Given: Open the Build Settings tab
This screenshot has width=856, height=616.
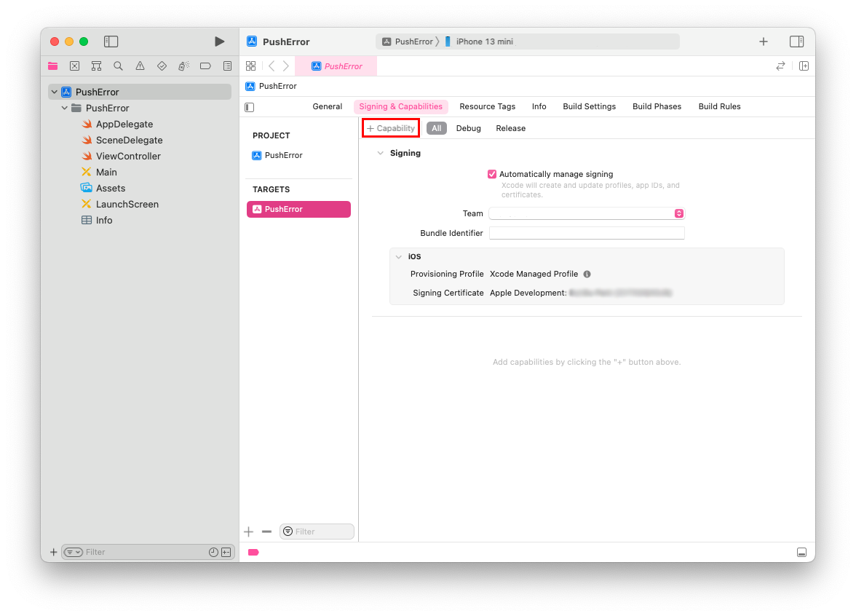Looking at the screenshot, I should click(x=589, y=106).
